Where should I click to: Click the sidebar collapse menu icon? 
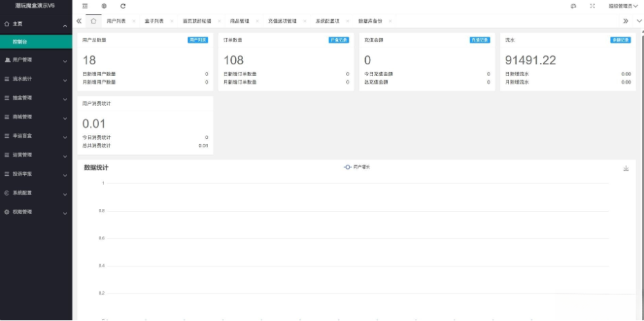pyautogui.click(x=85, y=6)
